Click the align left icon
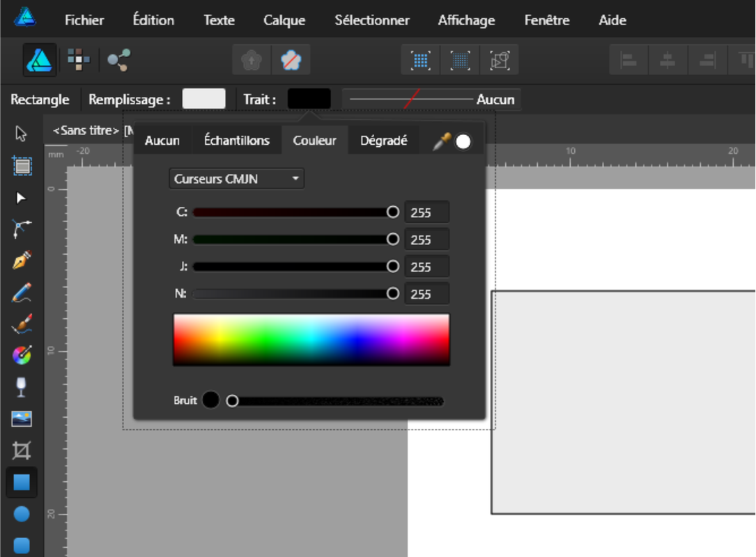Image resolution: width=756 pixels, height=557 pixels. click(x=628, y=61)
